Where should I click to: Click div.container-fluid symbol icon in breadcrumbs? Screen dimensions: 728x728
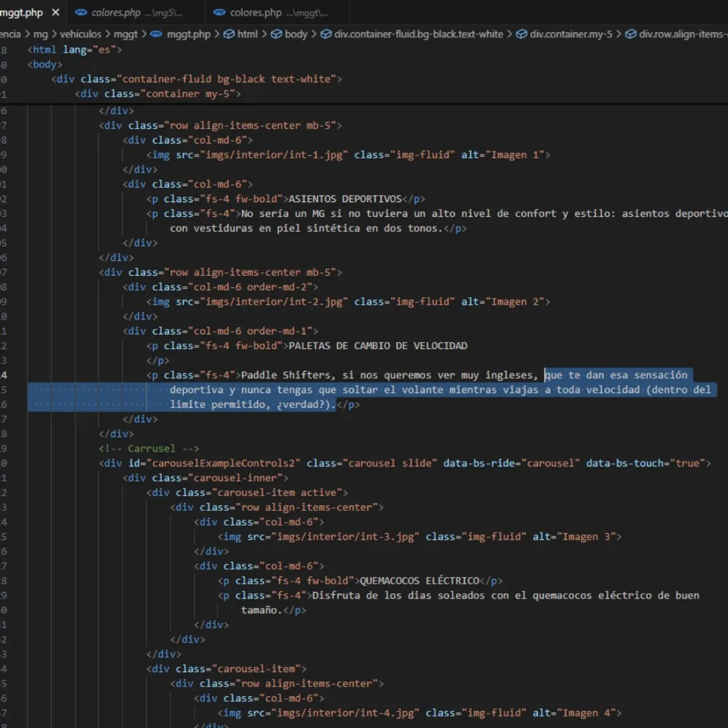[x=326, y=34]
